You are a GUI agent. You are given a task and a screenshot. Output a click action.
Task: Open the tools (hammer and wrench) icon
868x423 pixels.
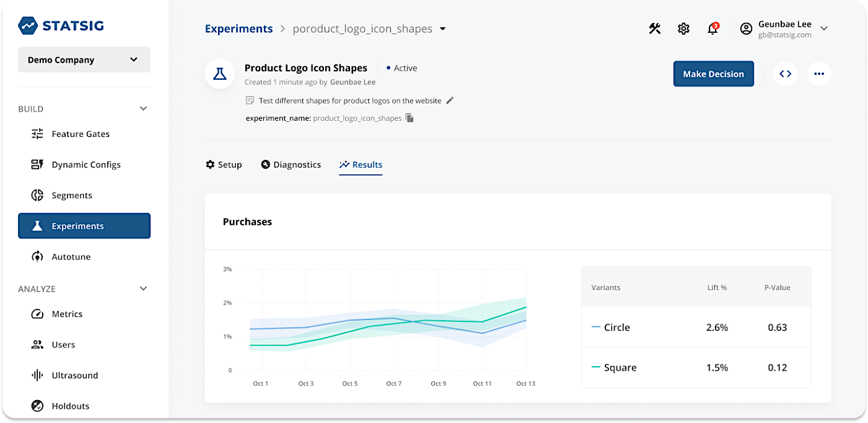(655, 28)
